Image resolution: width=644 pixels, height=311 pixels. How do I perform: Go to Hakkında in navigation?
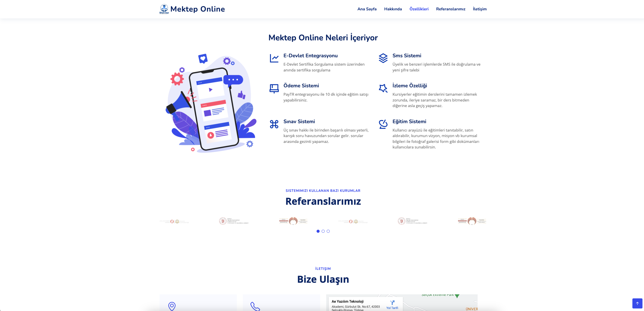coord(393,9)
